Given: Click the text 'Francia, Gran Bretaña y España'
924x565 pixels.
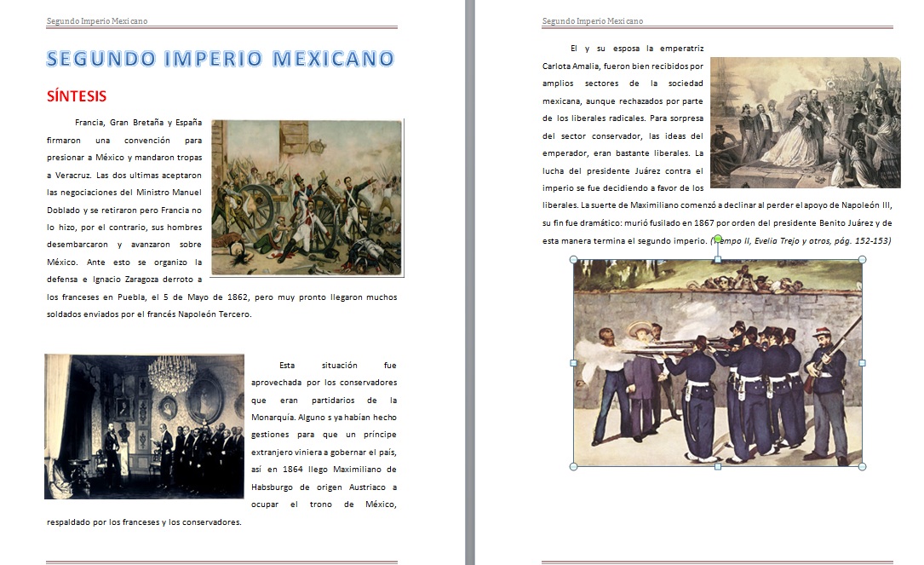Looking at the screenshot, I should pos(138,123).
